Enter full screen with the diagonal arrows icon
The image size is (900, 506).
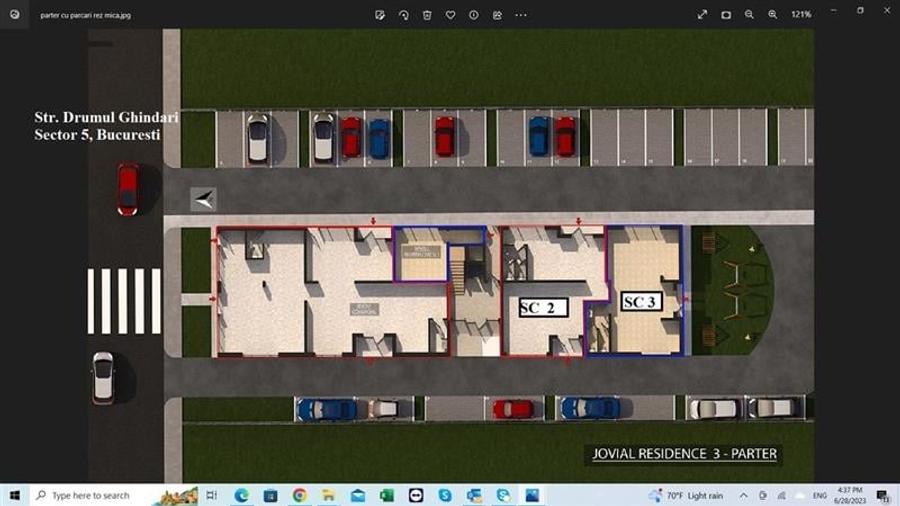pyautogui.click(x=703, y=15)
